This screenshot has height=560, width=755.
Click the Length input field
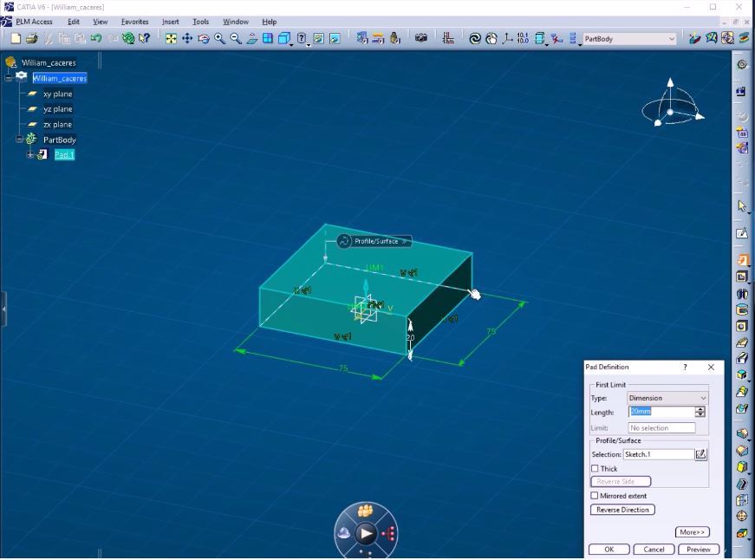tap(661, 412)
